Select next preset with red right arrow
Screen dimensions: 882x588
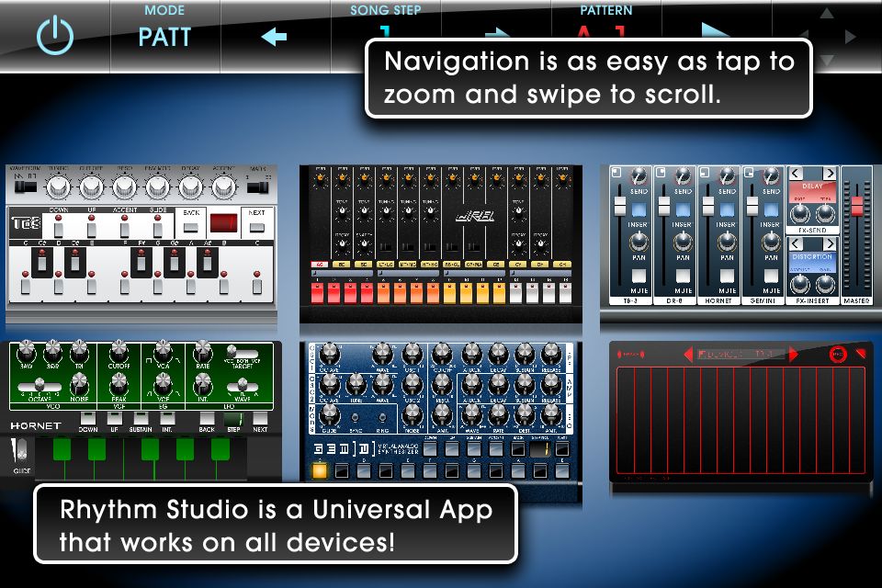793,354
